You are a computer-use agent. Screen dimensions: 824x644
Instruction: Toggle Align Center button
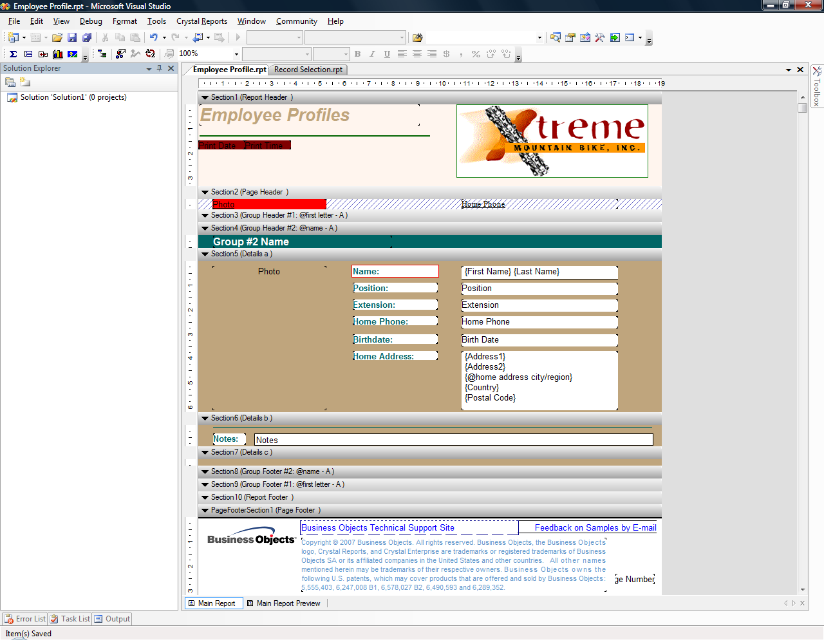click(417, 54)
